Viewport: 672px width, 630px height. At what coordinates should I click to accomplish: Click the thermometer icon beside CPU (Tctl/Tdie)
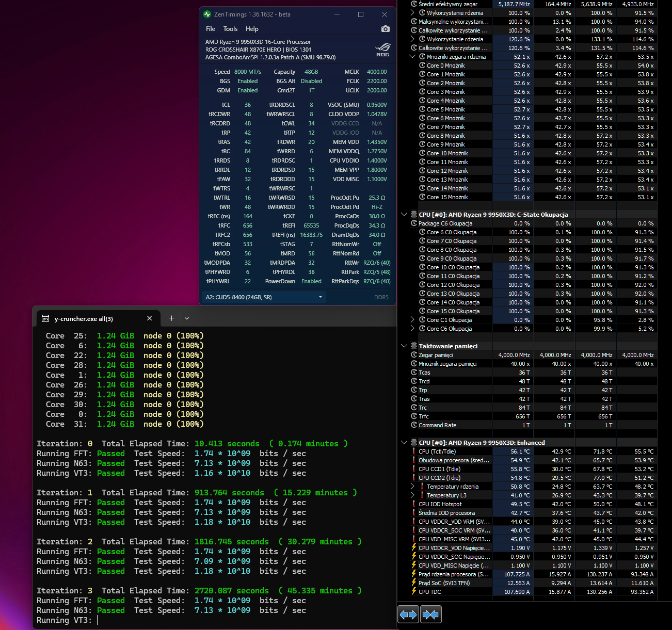pyautogui.click(x=414, y=451)
